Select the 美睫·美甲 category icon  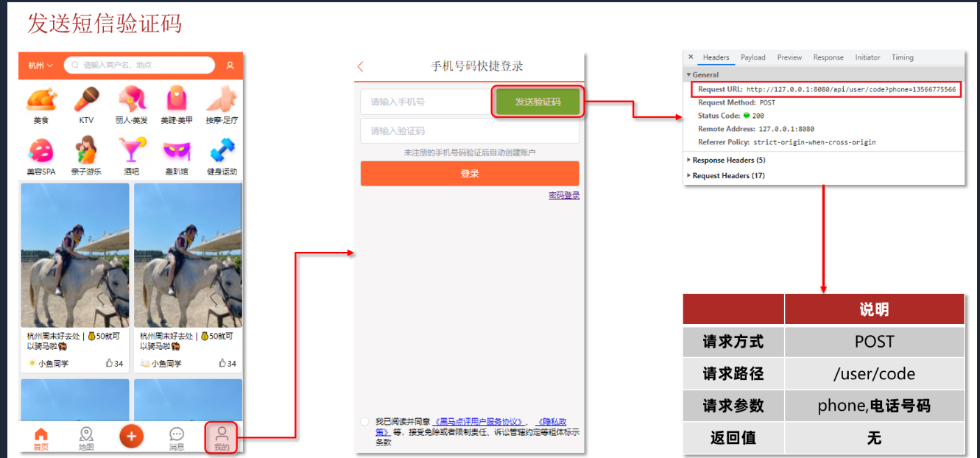point(176,99)
